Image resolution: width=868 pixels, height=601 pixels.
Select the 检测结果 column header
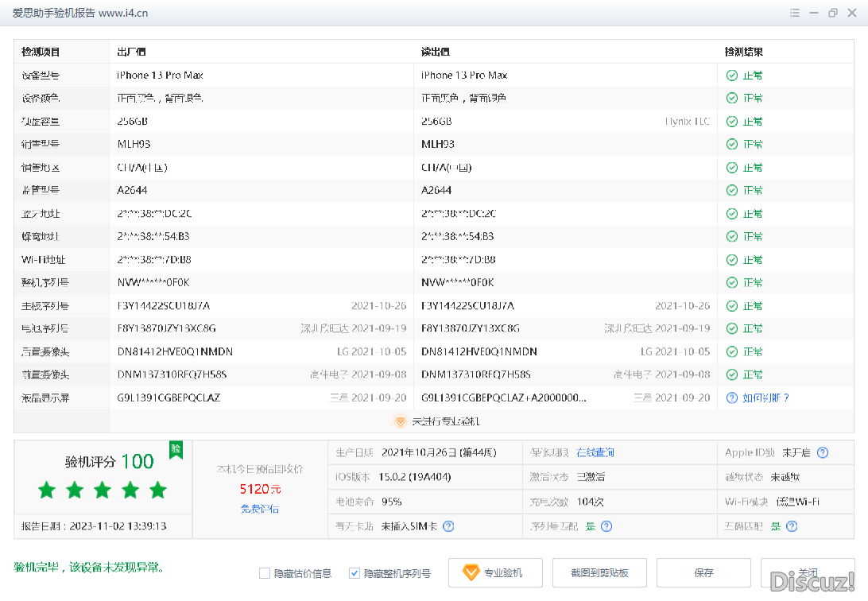coord(743,52)
